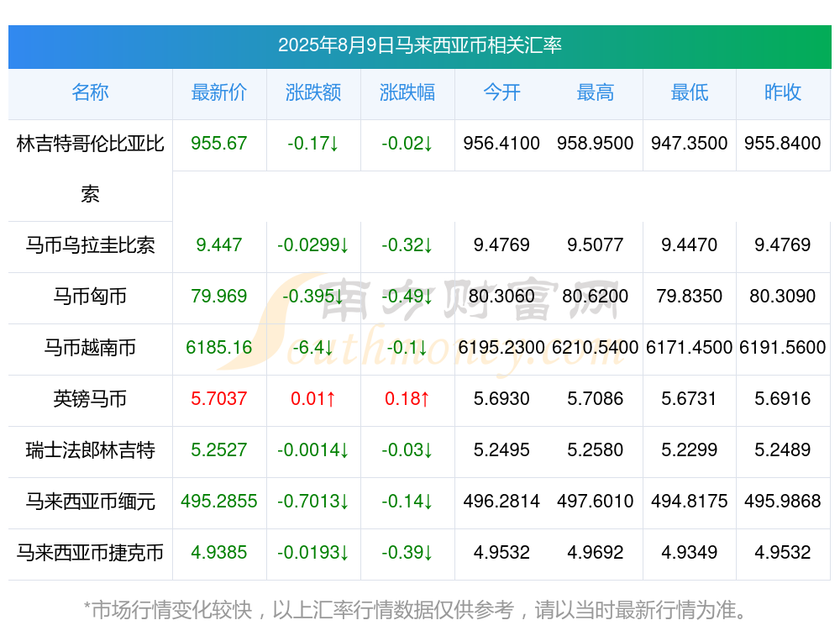Select the 名称 column header
Screen dimensions: 840x636
click(x=90, y=92)
